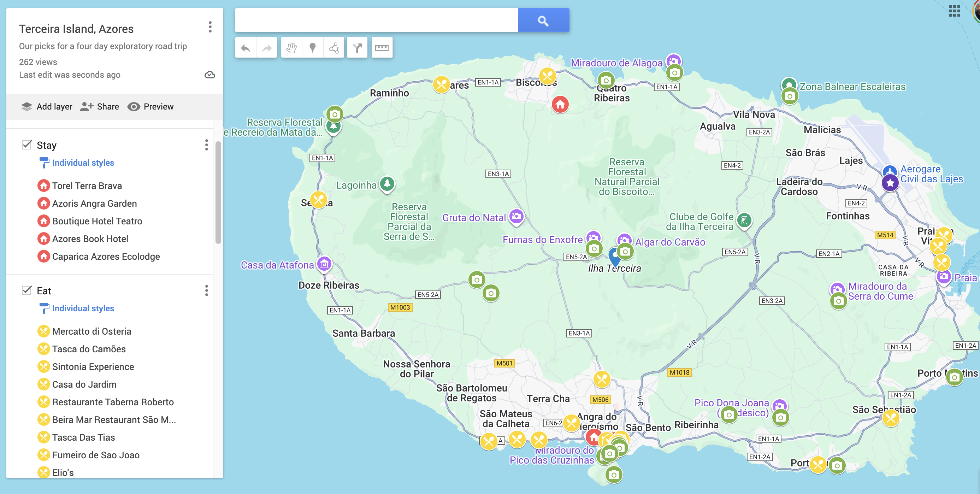Open the map Preview
The image size is (980, 494).
(x=150, y=107)
